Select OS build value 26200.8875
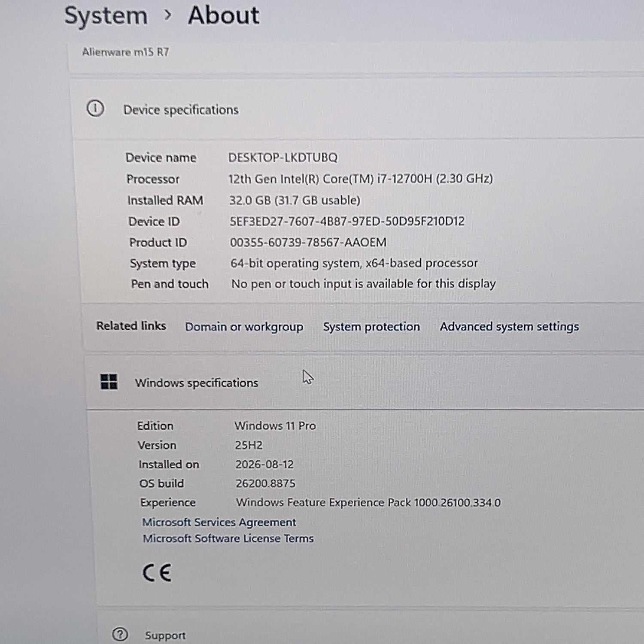The width and height of the screenshot is (644, 644). coord(265,483)
